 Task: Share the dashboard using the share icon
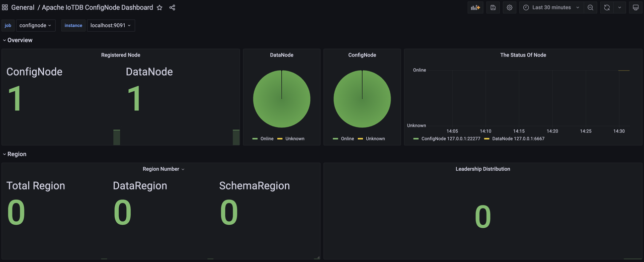[x=173, y=8]
